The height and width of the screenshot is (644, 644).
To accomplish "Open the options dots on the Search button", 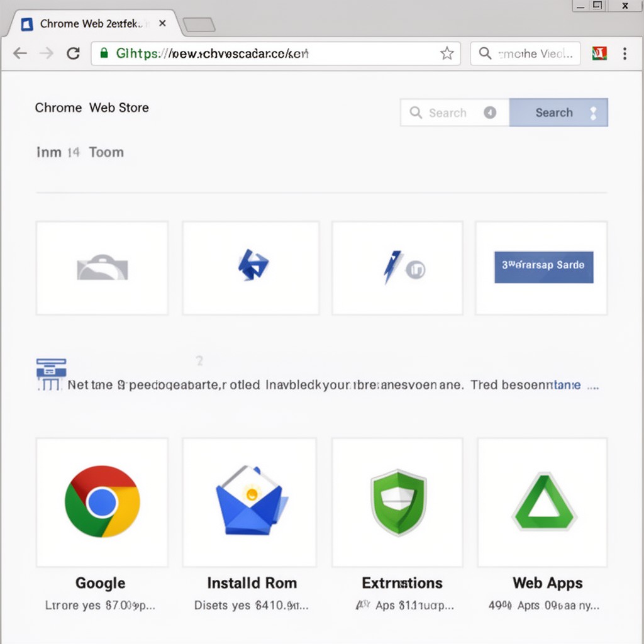I will 594,113.
